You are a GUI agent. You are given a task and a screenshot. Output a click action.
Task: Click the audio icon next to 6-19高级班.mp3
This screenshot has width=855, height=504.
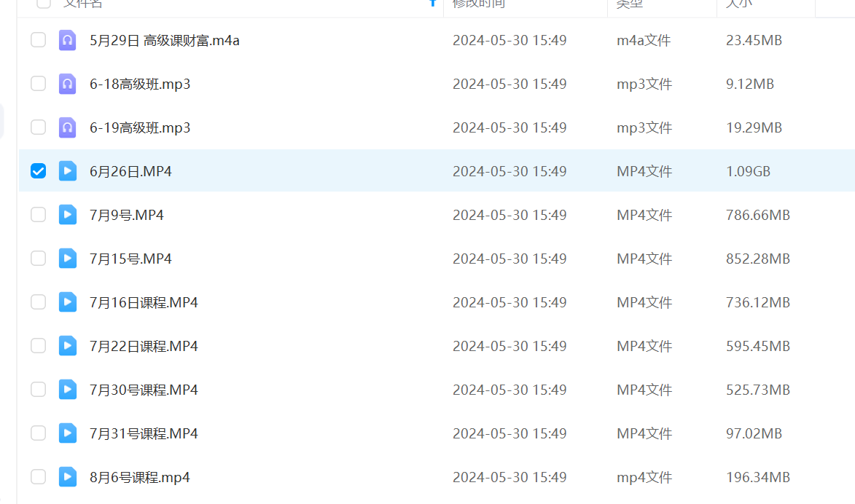(x=68, y=127)
